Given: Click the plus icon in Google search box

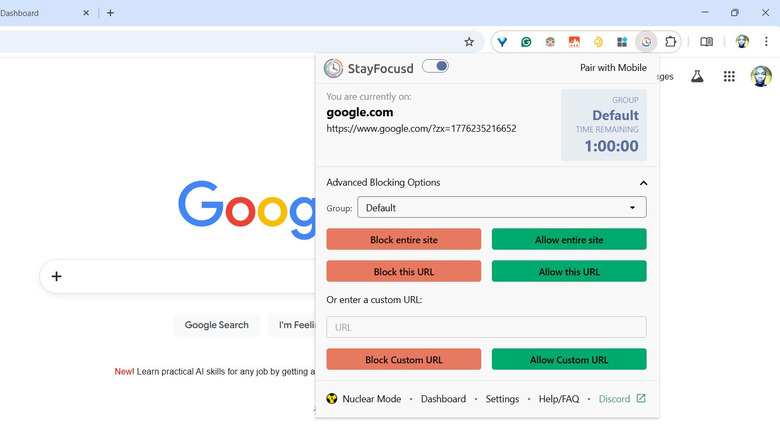Looking at the screenshot, I should (56, 276).
